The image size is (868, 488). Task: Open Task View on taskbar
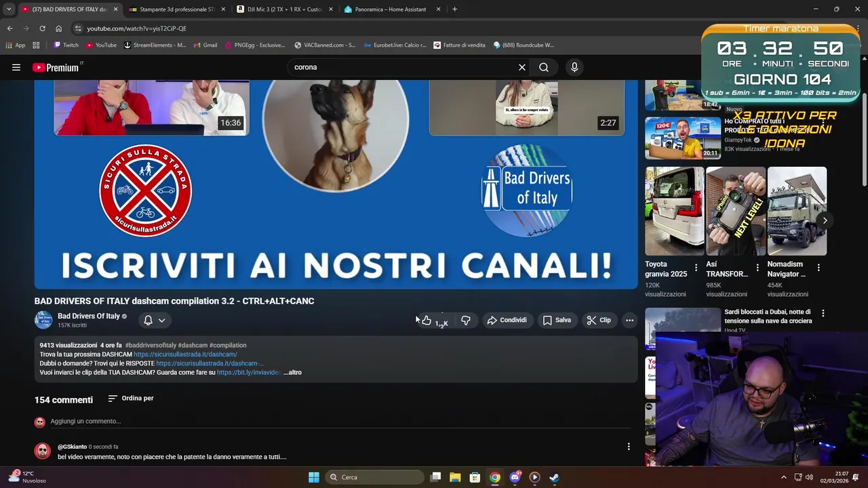point(435,477)
